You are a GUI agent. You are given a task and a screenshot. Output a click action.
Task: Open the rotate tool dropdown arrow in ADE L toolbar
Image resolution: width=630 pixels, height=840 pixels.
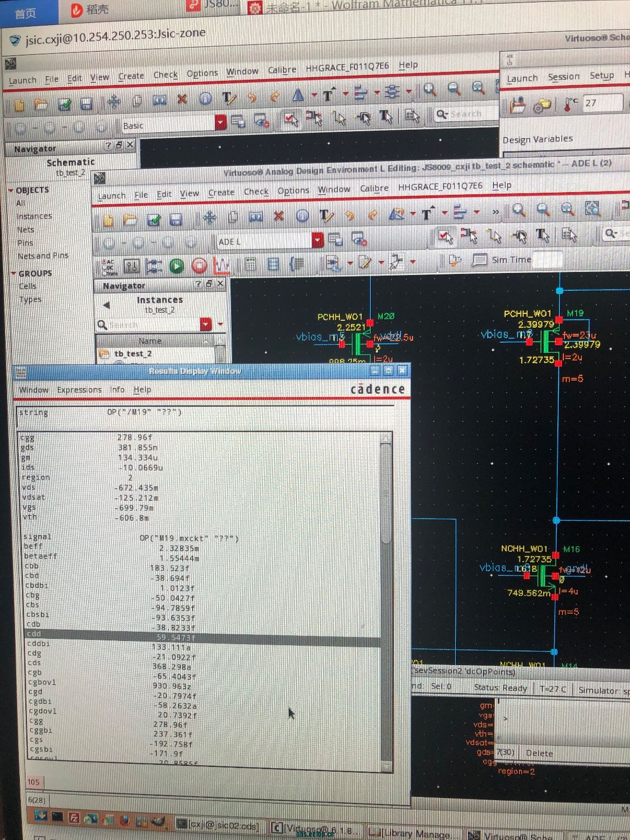(413, 213)
